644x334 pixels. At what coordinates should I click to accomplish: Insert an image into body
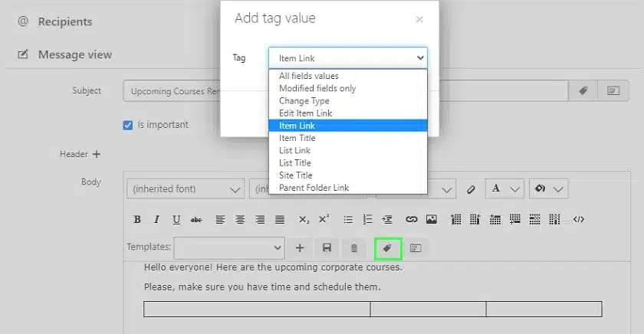tap(431, 220)
